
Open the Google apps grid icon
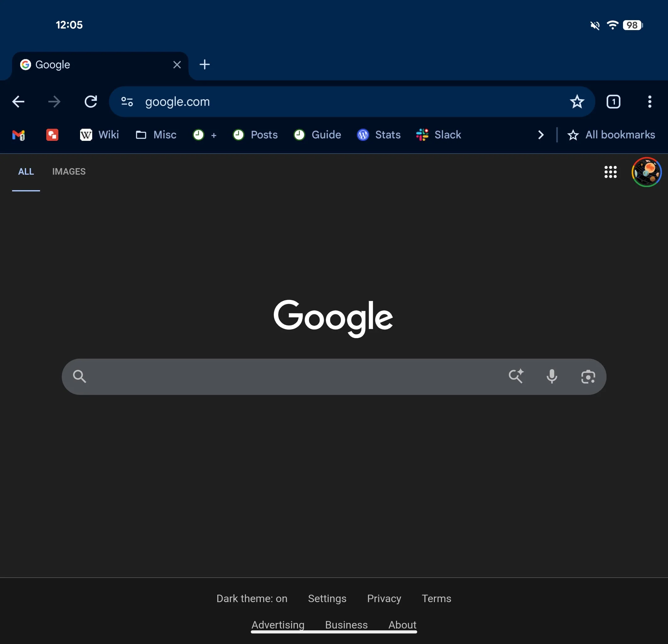pos(610,172)
